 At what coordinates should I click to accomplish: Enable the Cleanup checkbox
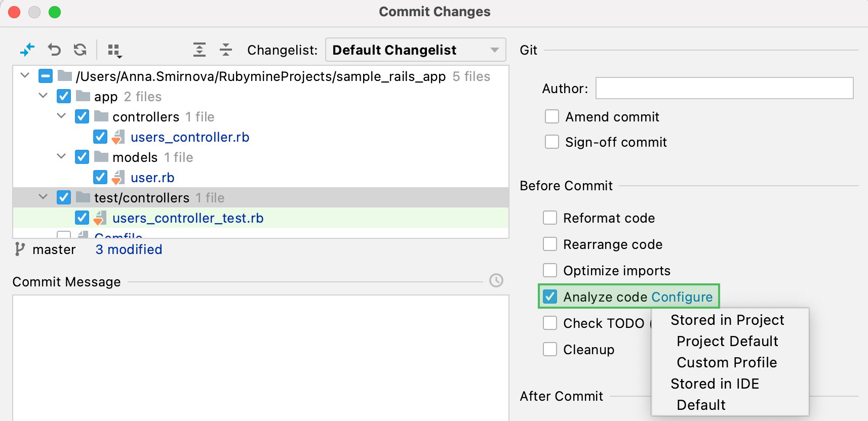[x=550, y=349]
